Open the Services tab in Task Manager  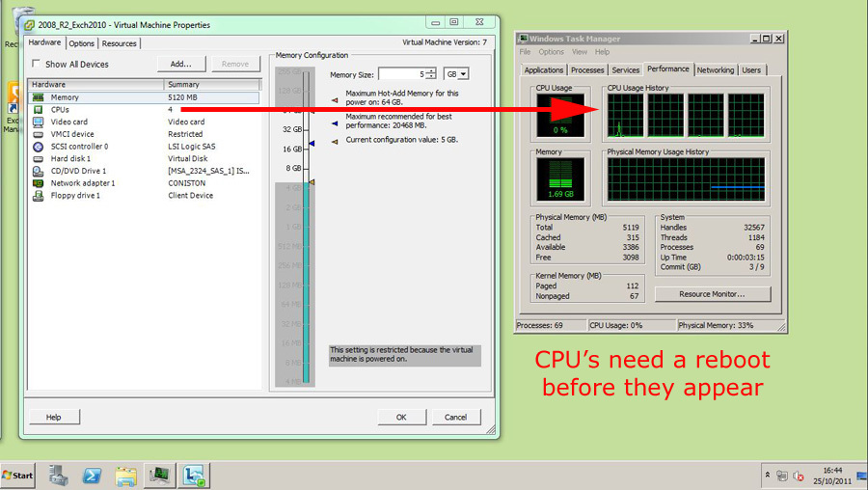coord(626,70)
